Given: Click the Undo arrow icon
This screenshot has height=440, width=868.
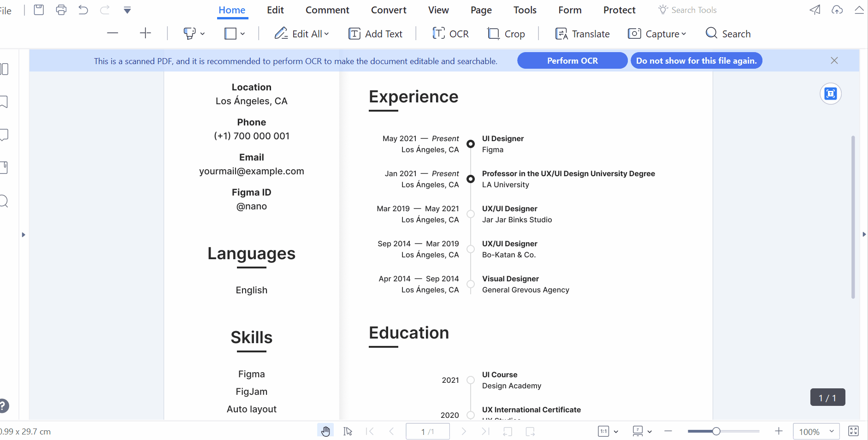Looking at the screenshot, I should click(x=83, y=10).
